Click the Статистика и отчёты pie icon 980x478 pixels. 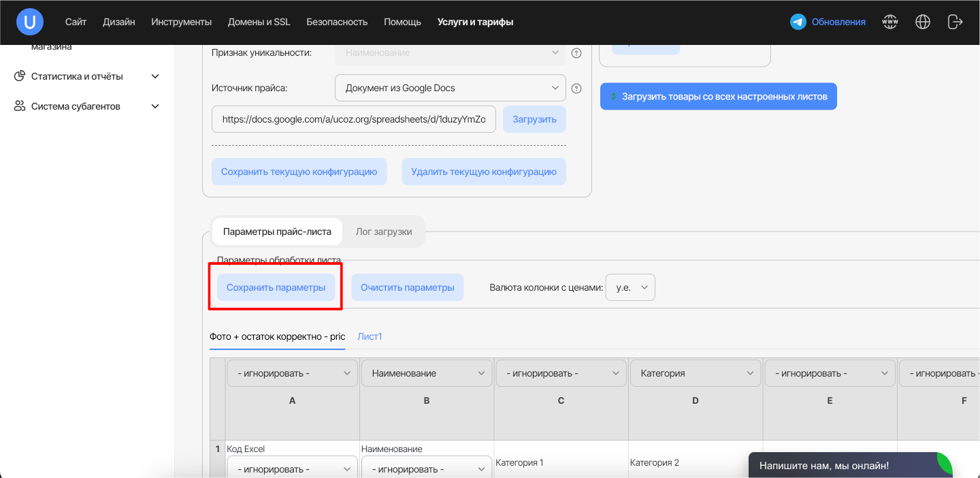[x=20, y=76]
